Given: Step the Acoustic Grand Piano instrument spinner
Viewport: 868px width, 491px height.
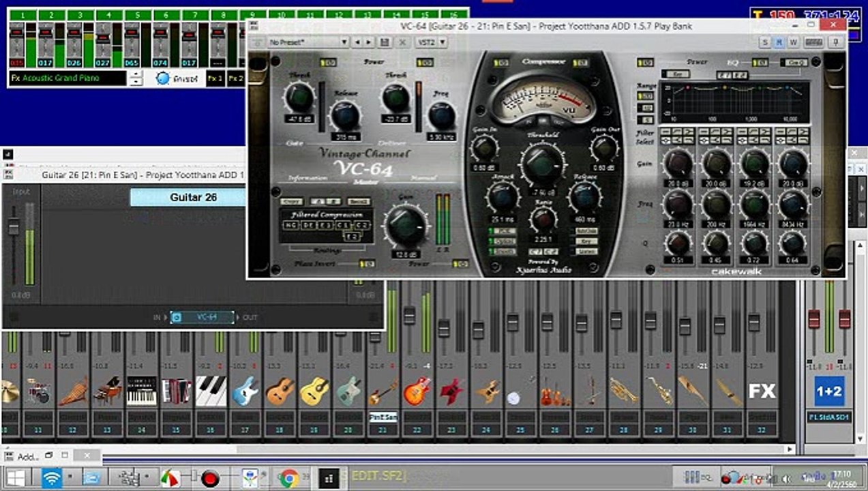Looking at the screenshot, I should [x=136, y=78].
